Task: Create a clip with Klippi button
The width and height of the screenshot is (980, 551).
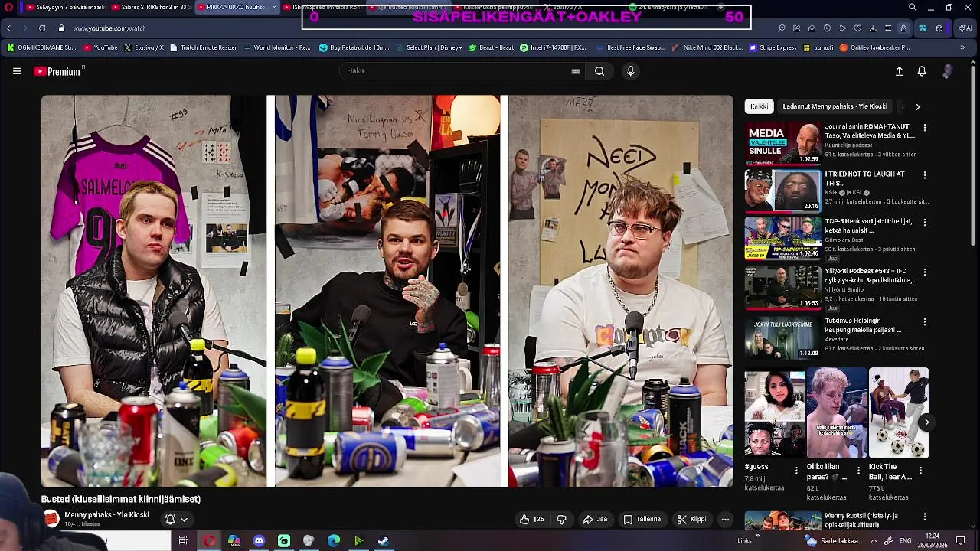Action: (x=691, y=519)
